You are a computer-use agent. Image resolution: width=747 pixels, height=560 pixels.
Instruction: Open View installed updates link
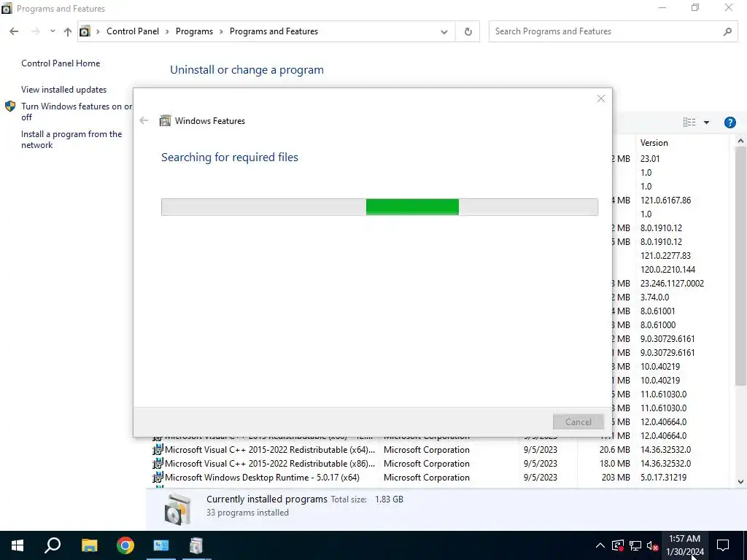64,90
